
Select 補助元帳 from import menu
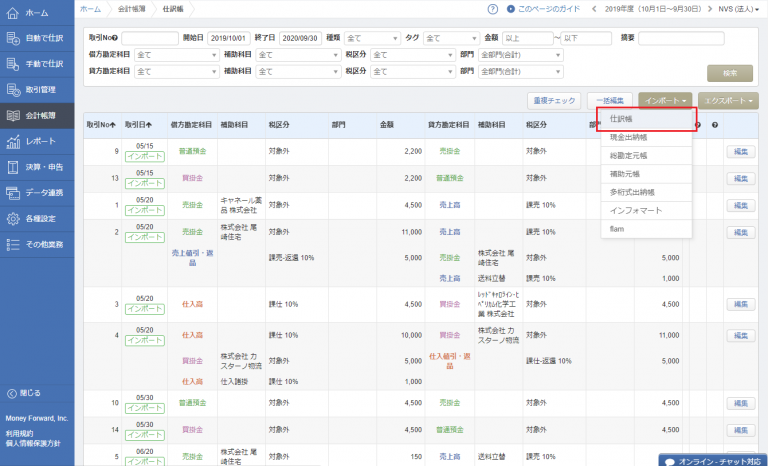[647, 174]
